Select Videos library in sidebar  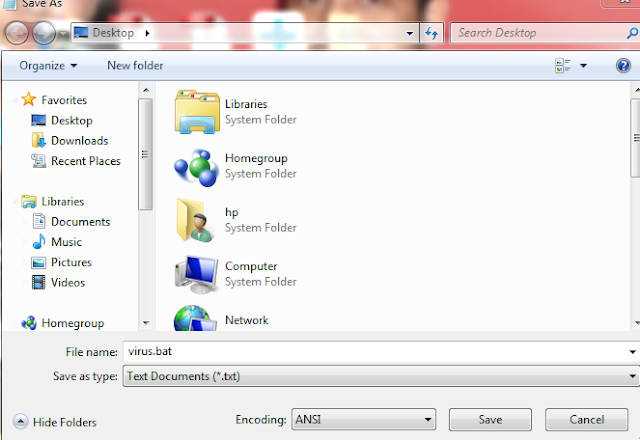coord(68,282)
